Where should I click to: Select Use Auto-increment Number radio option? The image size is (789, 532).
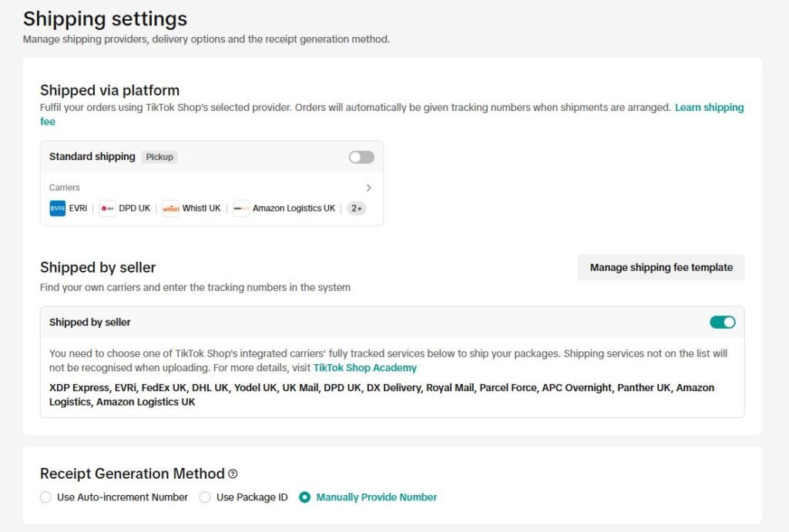click(x=45, y=497)
